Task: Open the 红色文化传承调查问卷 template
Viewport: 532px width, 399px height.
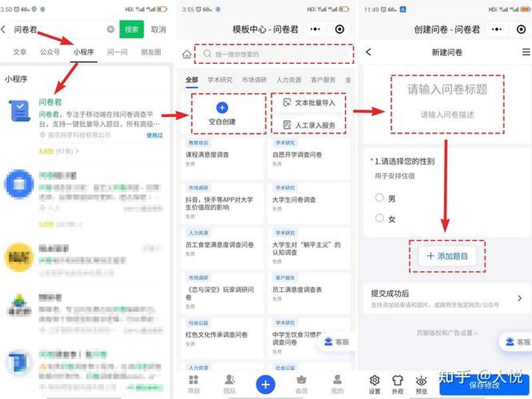Action: 221,338
